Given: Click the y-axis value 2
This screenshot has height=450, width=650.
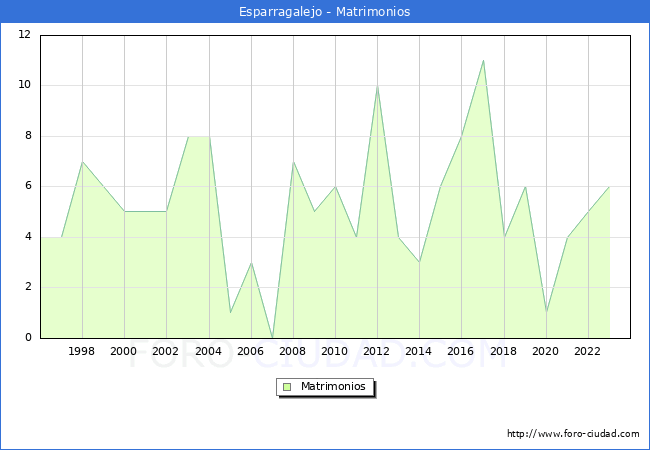Looking at the screenshot, I should [28, 286].
